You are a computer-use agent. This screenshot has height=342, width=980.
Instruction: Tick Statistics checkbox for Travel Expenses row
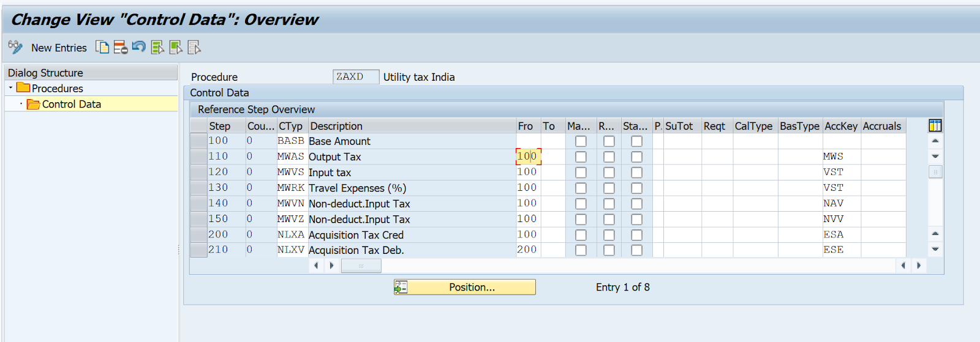pos(637,188)
